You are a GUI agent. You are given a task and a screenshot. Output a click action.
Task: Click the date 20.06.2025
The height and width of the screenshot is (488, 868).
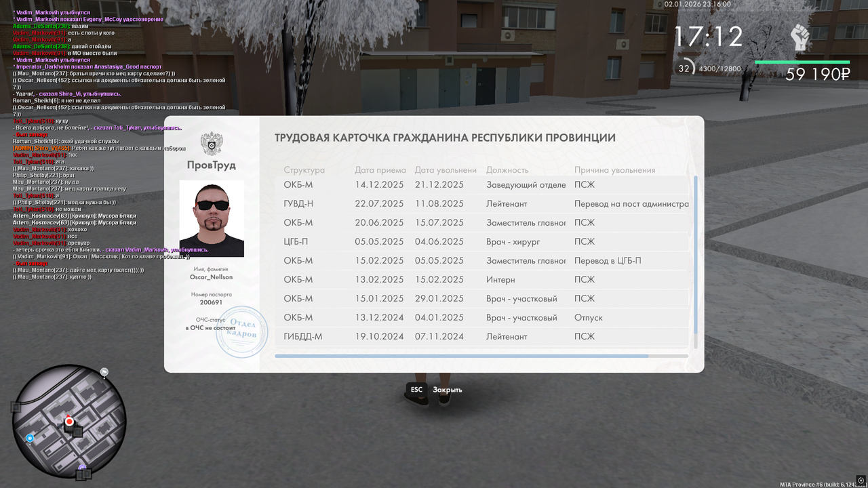tap(379, 222)
